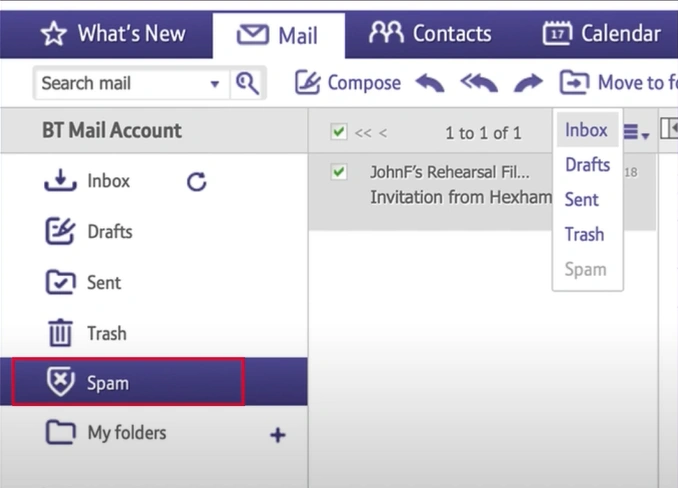
Task: Click the Forward arrow icon
Action: (528, 83)
